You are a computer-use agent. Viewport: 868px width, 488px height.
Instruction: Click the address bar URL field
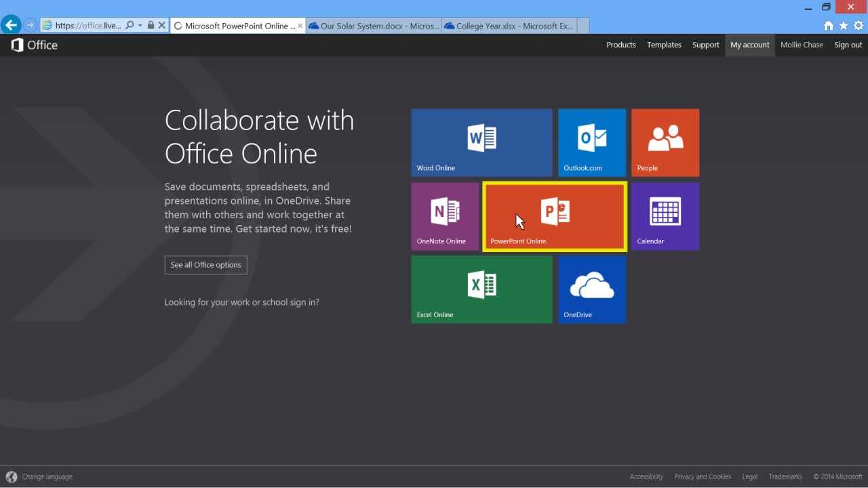pyautogui.click(x=88, y=26)
